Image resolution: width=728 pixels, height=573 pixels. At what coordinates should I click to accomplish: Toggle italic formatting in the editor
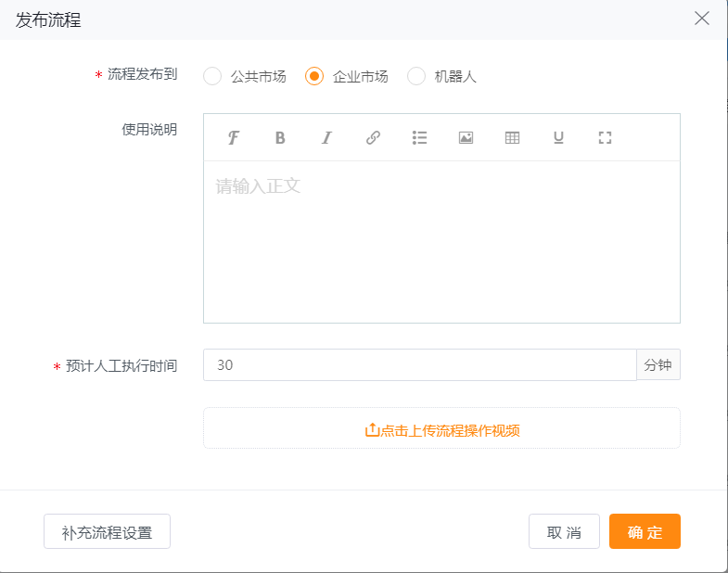(326, 138)
